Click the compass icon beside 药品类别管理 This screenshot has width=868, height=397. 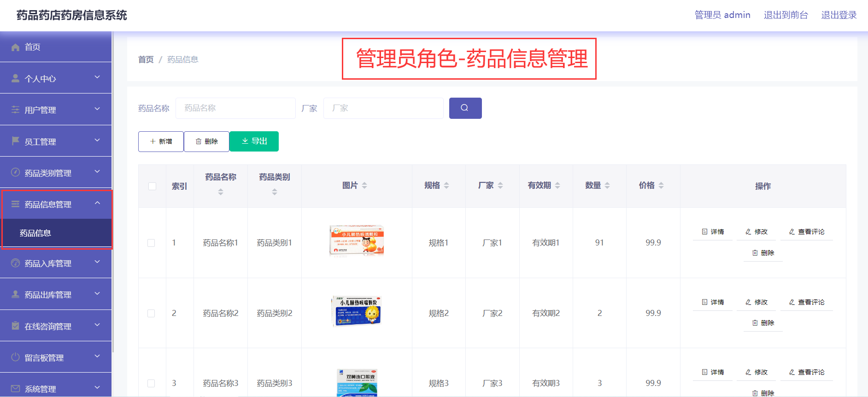click(15, 172)
